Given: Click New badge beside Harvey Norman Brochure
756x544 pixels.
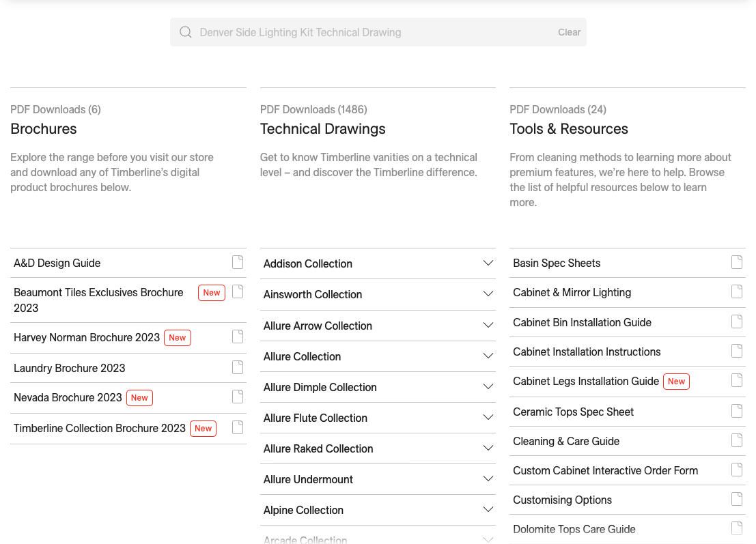Looking at the screenshot, I should (178, 338).
